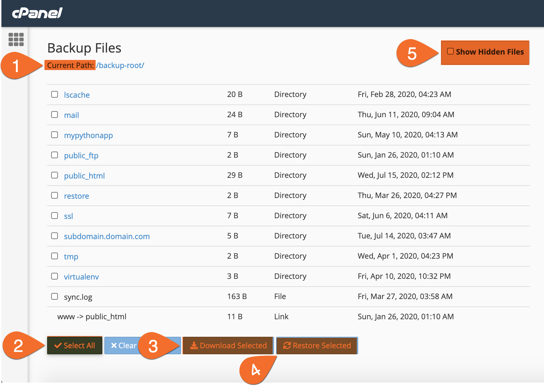Screen dimensions: 544x392
Task: Click the Select All button
Action: tap(74, 345)
